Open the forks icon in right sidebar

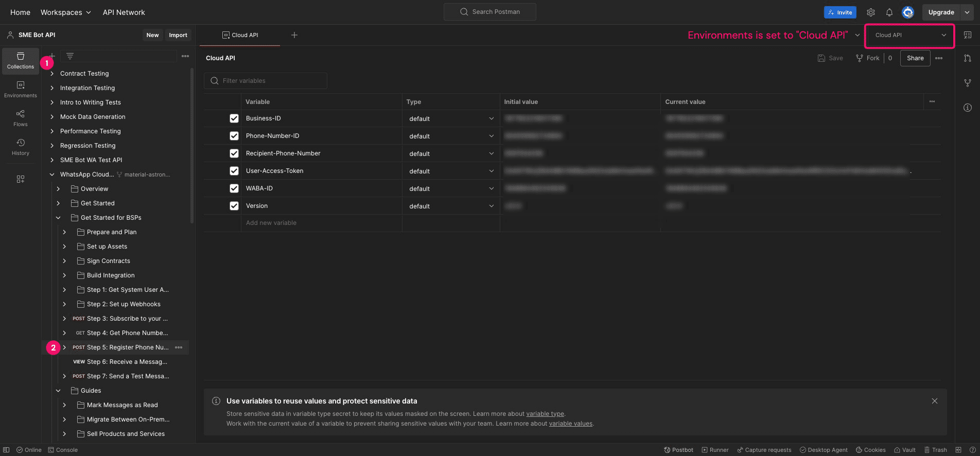pos(968,83)
